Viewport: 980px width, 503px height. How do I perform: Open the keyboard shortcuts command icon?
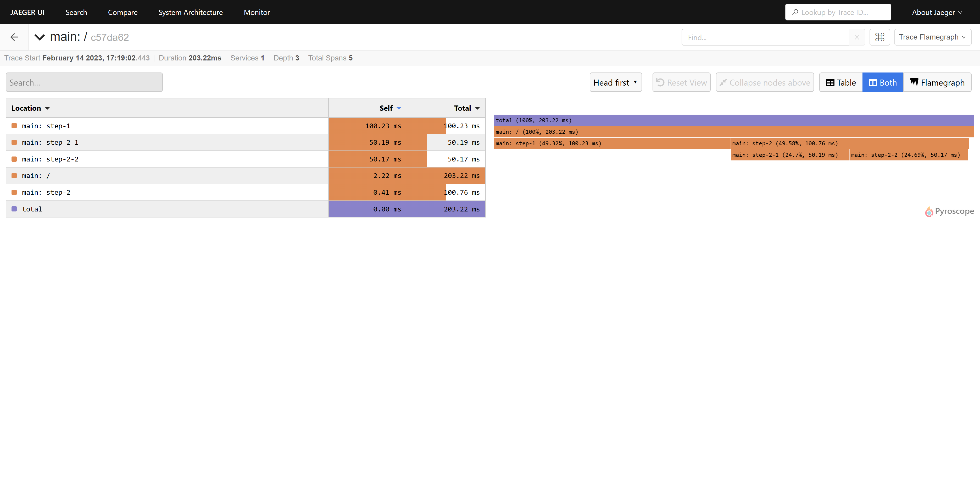pyautogui.click(x=879, y=37)
